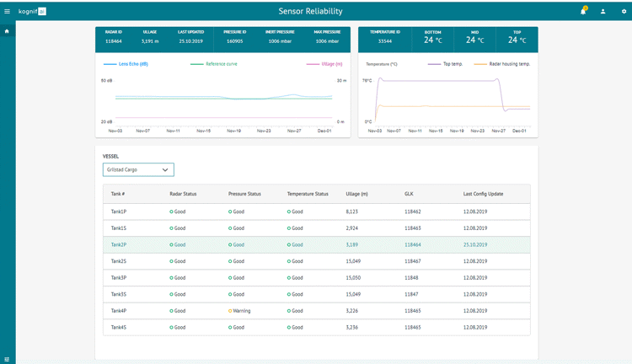632x364 pixels.
Task: Sort by Radar Status column header
Action: click(x=183, y=194)
